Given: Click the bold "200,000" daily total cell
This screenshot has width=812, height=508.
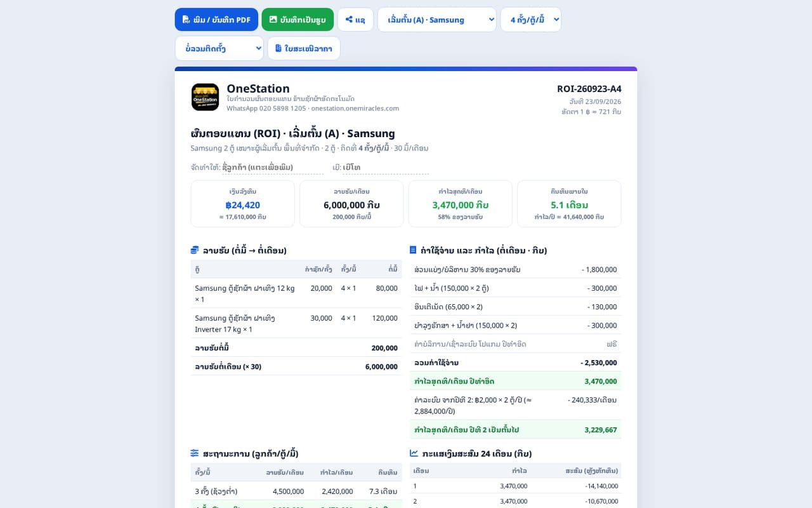Looking at the screenshot, I should 384,348.
